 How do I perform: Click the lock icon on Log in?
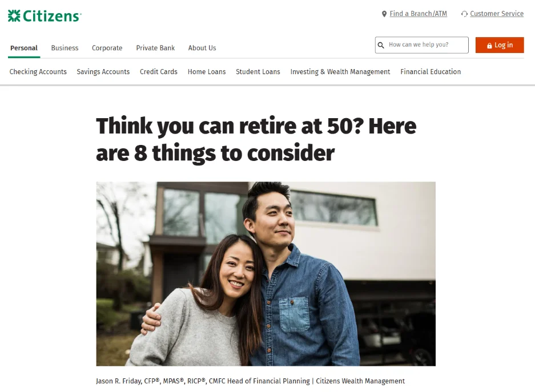click(489, 45)
